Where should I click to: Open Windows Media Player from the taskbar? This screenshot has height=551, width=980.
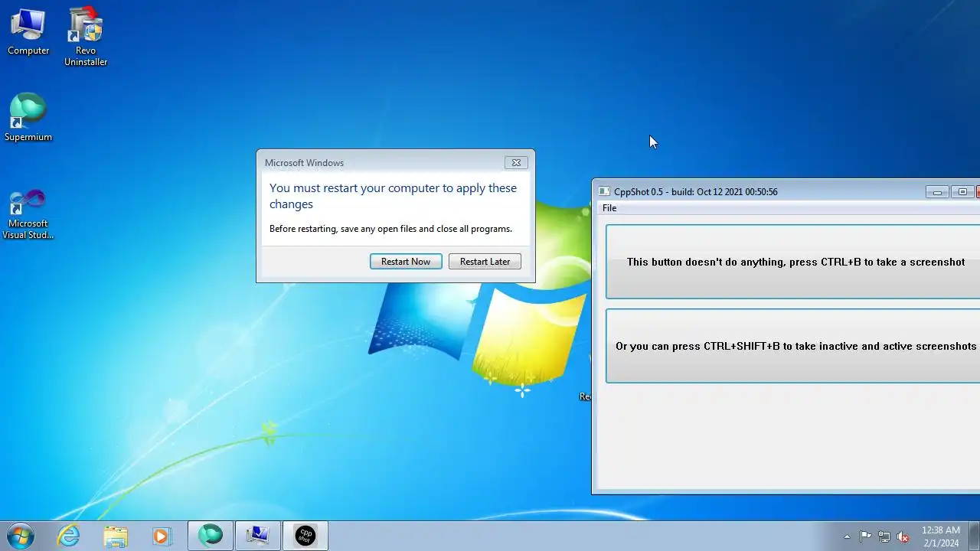click(x=162, y=536)
